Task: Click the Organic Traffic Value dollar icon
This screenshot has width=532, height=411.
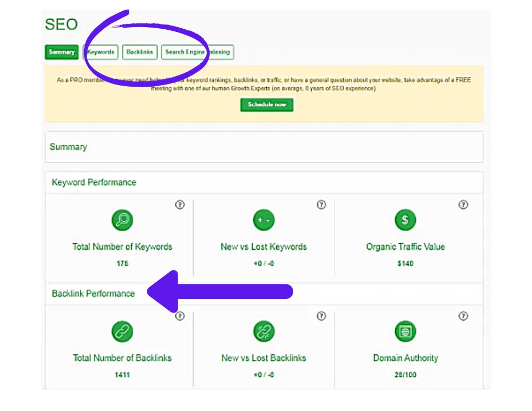Action: 405,220
